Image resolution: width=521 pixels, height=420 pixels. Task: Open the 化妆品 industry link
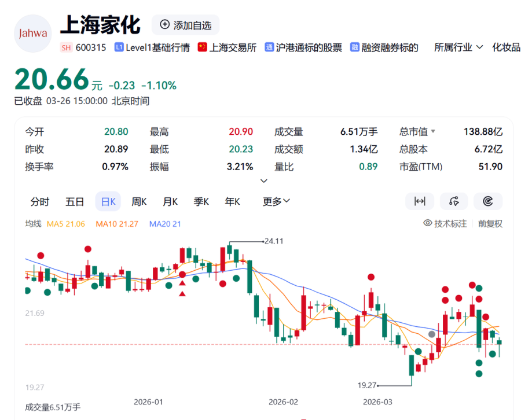[x=506, y=47]
